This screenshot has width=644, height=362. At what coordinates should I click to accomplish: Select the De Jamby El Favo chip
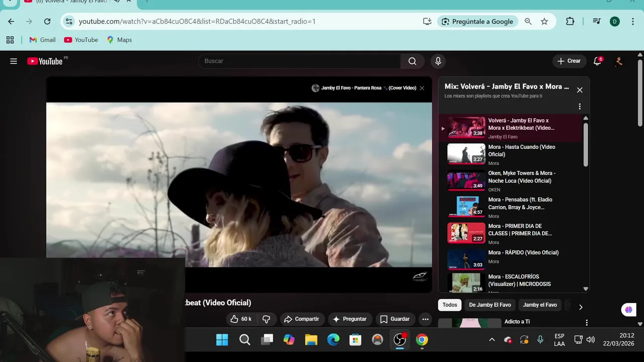point(490,305)
